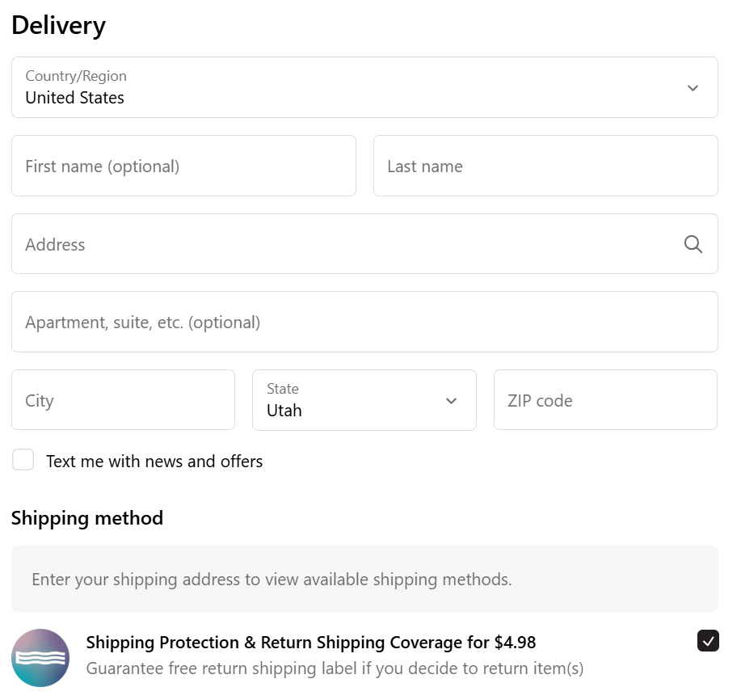Uncheck the Shipping Protection coverage checkbox
This screenshot has height=700, width=741.
[x=708, y=641]
